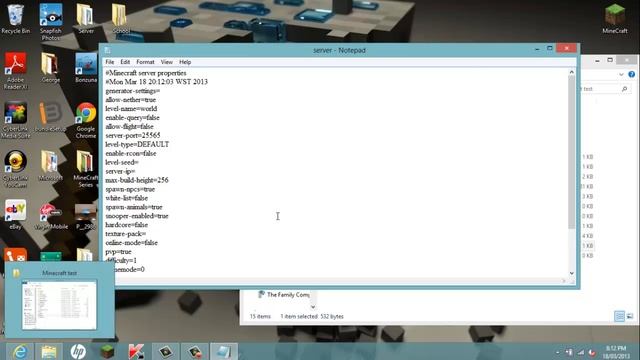
Task: Click the line level-type=DEFAULT
Action: click(x=137, y=144)
